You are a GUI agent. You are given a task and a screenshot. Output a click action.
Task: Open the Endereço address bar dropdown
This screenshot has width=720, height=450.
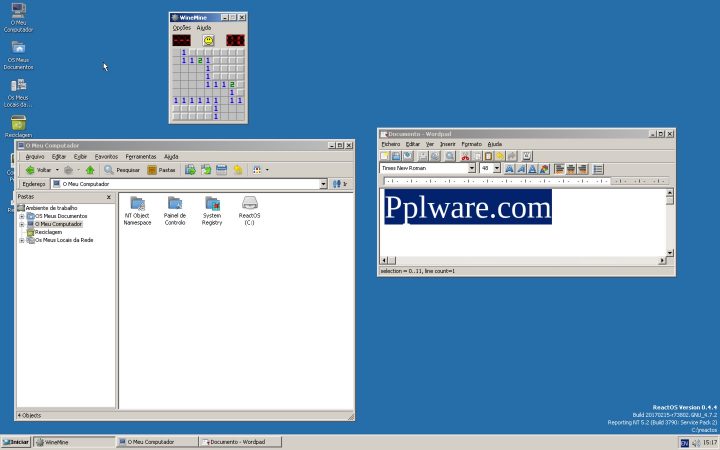click(323, 184)
